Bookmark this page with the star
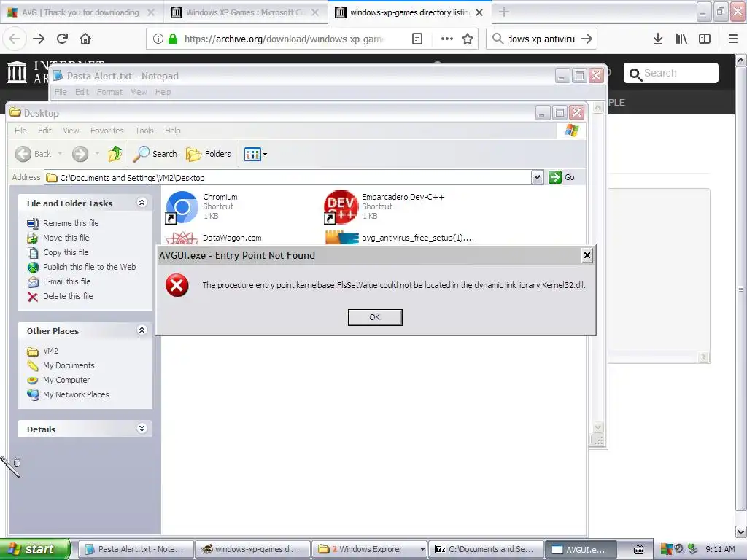Image resolution: width=747 pixels, height=560 pixels. coord(468,39)
